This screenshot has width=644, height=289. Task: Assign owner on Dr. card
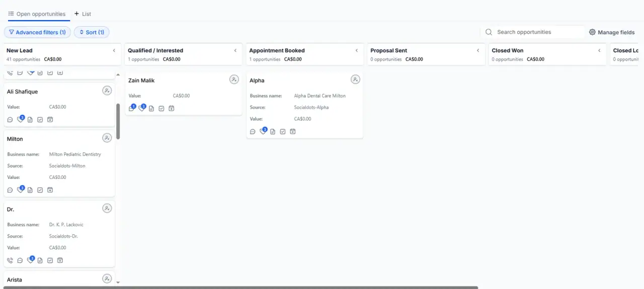coord(107,208)
